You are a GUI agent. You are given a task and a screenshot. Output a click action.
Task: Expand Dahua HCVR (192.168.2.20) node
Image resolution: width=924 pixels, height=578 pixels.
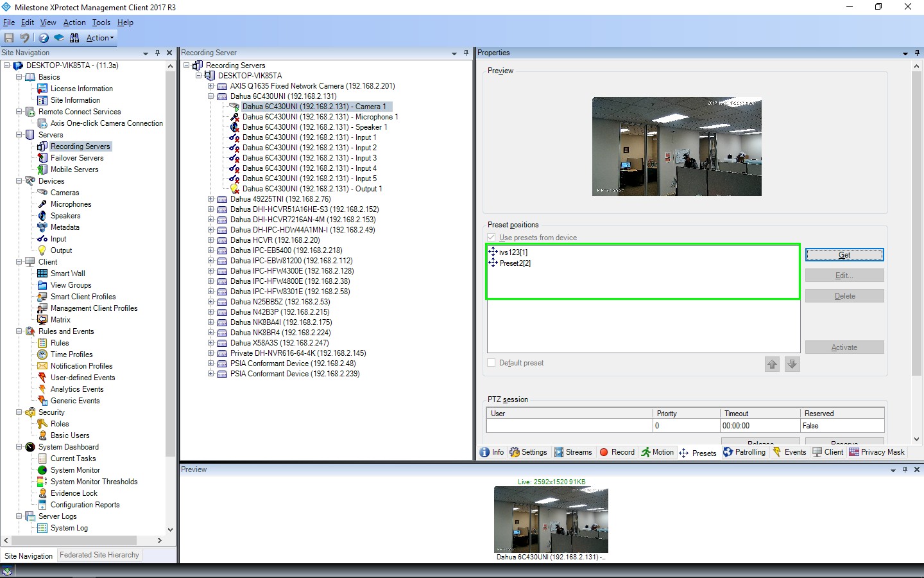tap(210, 240)
